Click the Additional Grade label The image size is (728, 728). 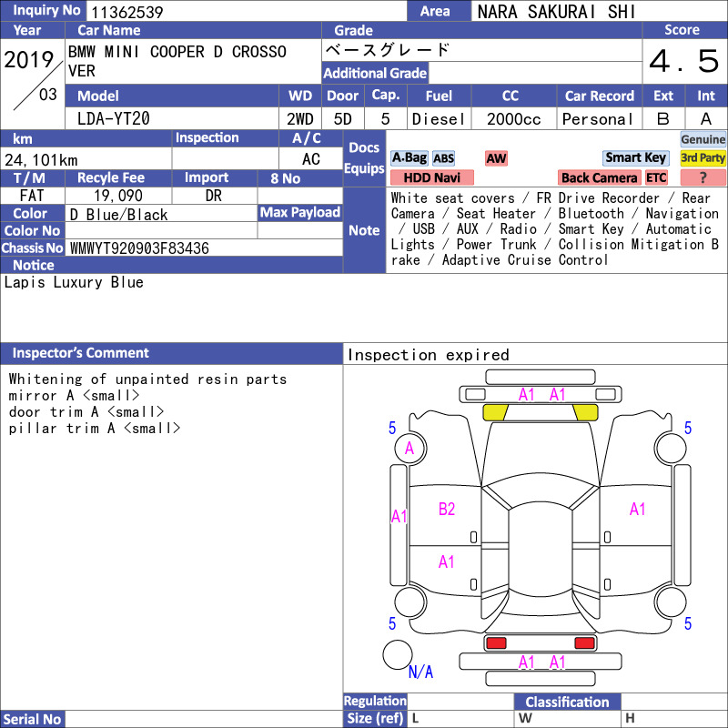375,73
